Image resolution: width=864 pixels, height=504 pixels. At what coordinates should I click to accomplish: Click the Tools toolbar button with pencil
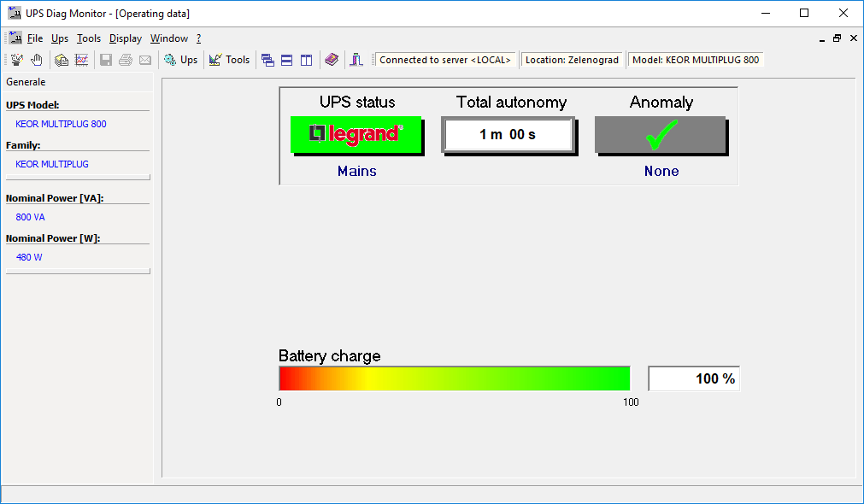click(229, 60)
